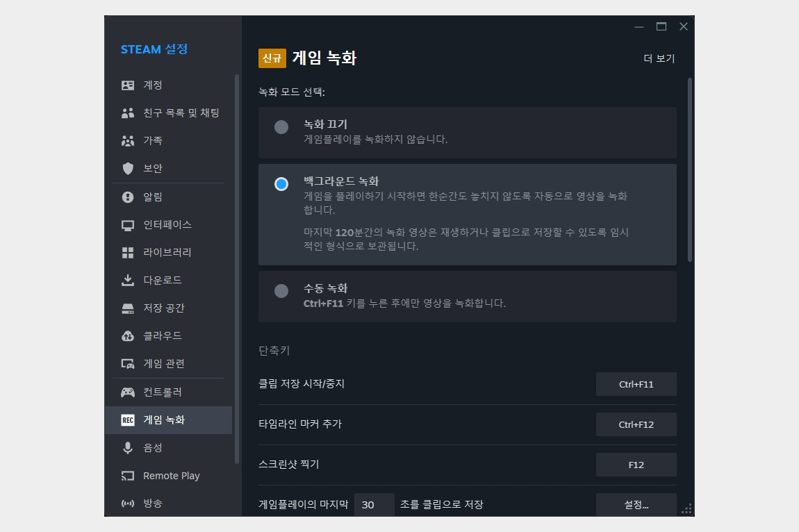Click the REC 게임 녹화 icon

(127, 420)
